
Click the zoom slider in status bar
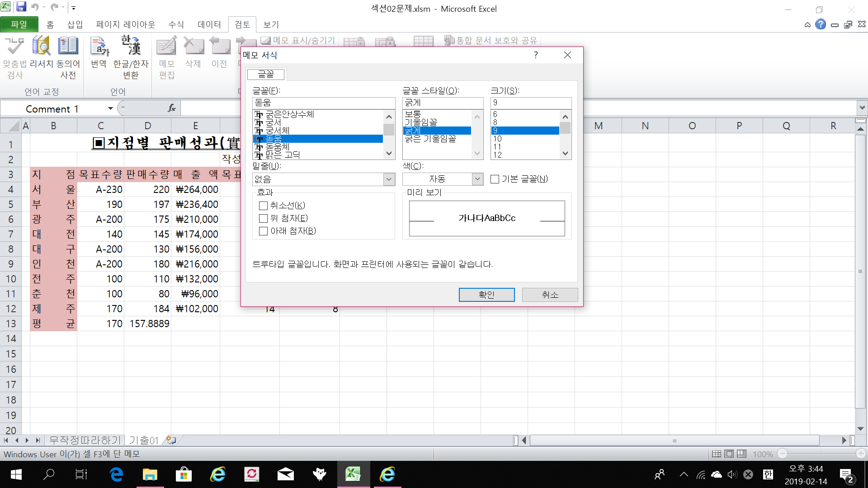pyautogui.click(x=821, y=454)
